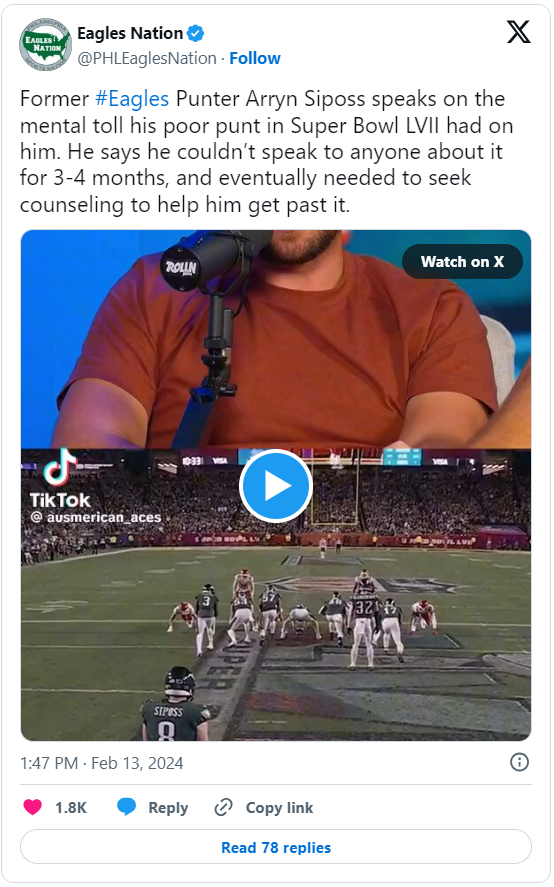Open Read 78 replies button
Viewport: 554px width, 887px height.
pyautogui.click(x=276, y=847)
